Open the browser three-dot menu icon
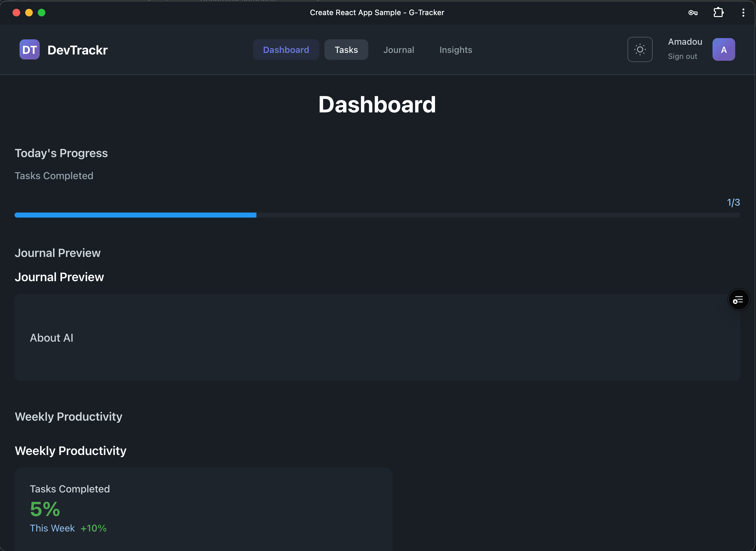Viewport: 756px width, 551px height. (743, 12)
